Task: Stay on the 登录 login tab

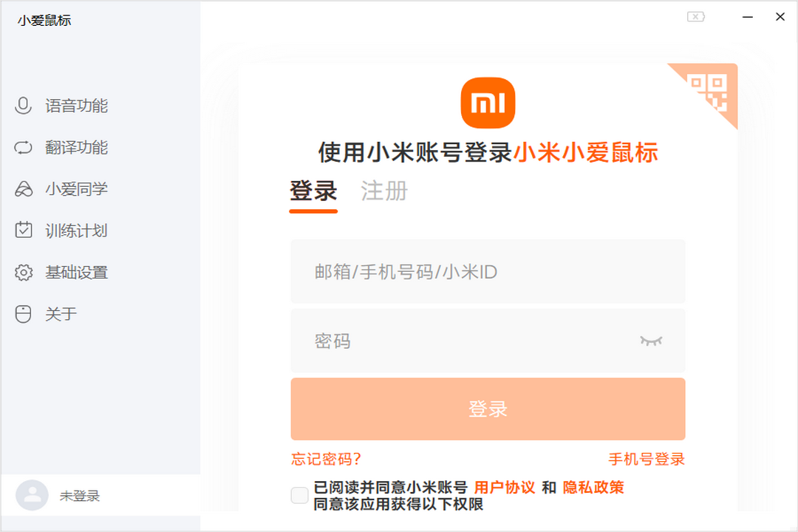Action: 313,190
